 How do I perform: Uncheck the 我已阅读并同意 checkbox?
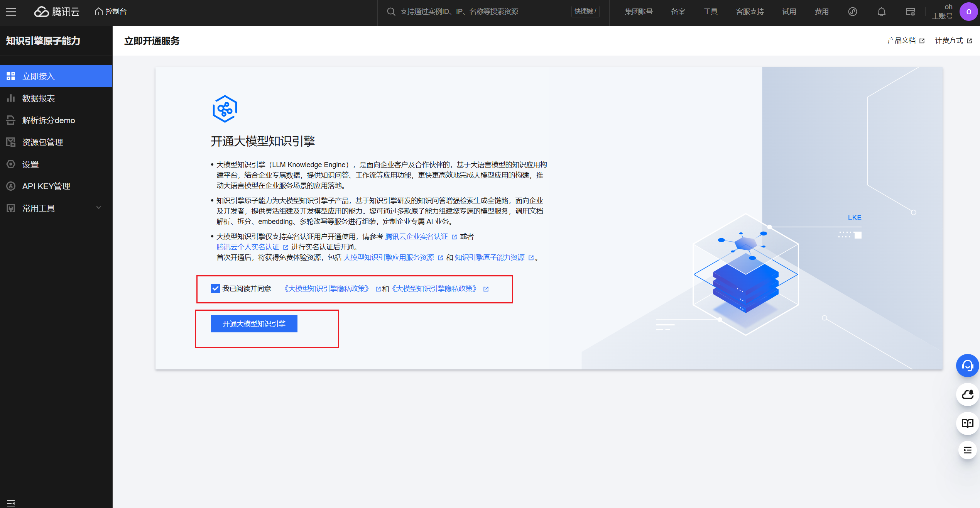pyautogui.click(x=215, y=288)
